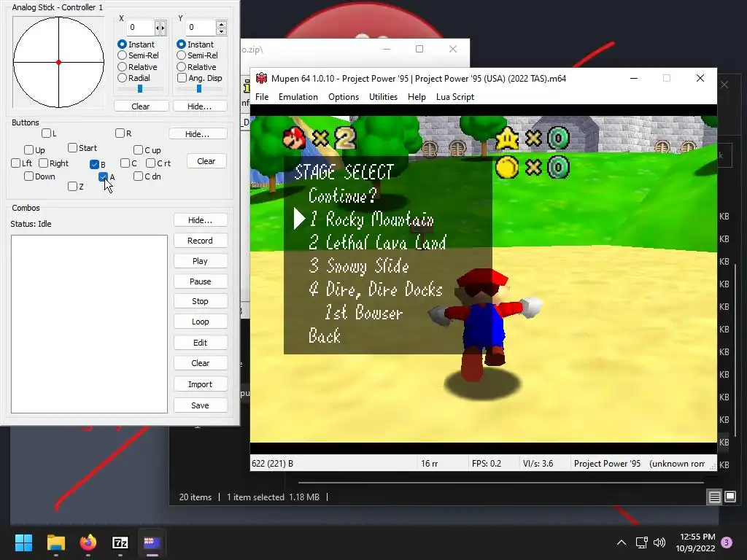The width and height of the screenshot is (747, 560).
Task: Open volume control in system tray
Action: 659,542
